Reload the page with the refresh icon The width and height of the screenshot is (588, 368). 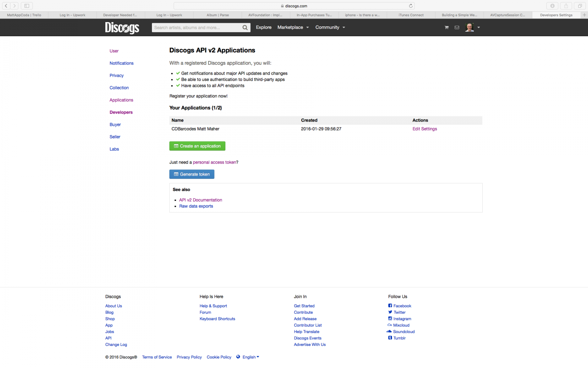[411, 6]
